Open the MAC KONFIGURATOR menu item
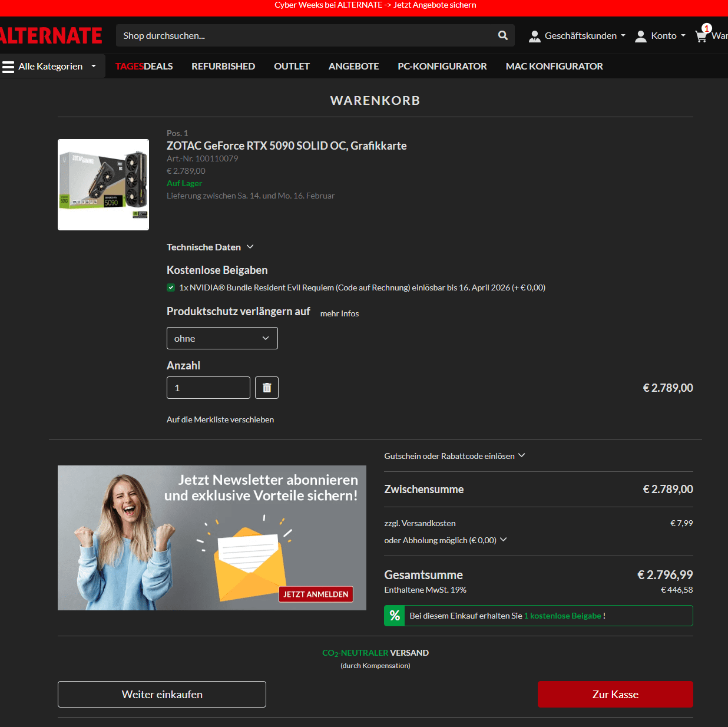This screenshot has height=727, width=728. point(554,66)
